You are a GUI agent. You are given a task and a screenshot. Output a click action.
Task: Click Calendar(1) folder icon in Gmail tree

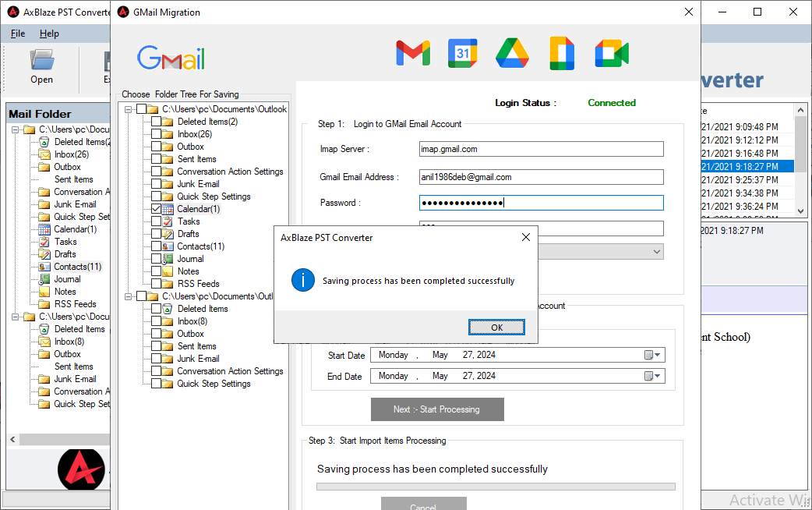pos(168,209)
